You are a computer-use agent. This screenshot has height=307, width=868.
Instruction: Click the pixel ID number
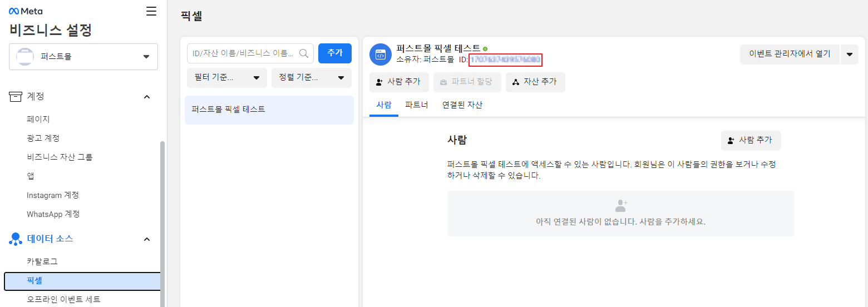[x=505, y=59]
